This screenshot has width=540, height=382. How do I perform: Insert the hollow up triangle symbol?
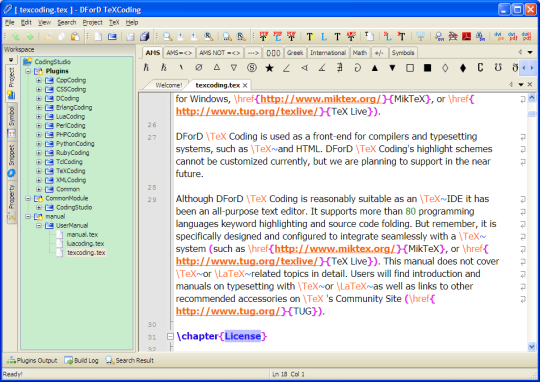click(x=216, y=68)
